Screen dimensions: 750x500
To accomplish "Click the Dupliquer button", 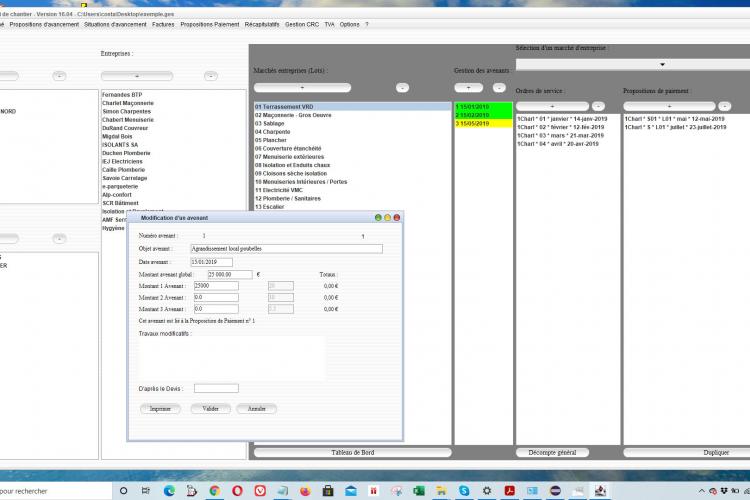I will pyautogui.click(x=687, y=452).
